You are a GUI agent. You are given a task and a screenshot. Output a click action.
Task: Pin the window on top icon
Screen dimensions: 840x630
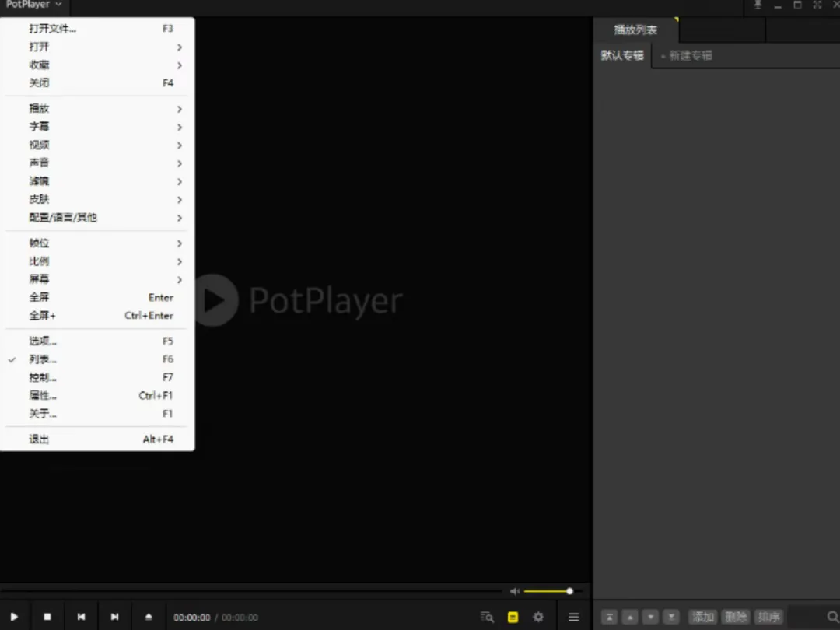(758, 5)
